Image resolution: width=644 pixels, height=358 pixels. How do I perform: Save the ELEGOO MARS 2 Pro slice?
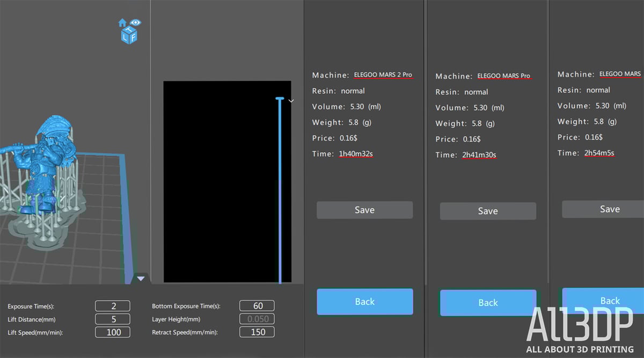(x=364, y=210)
